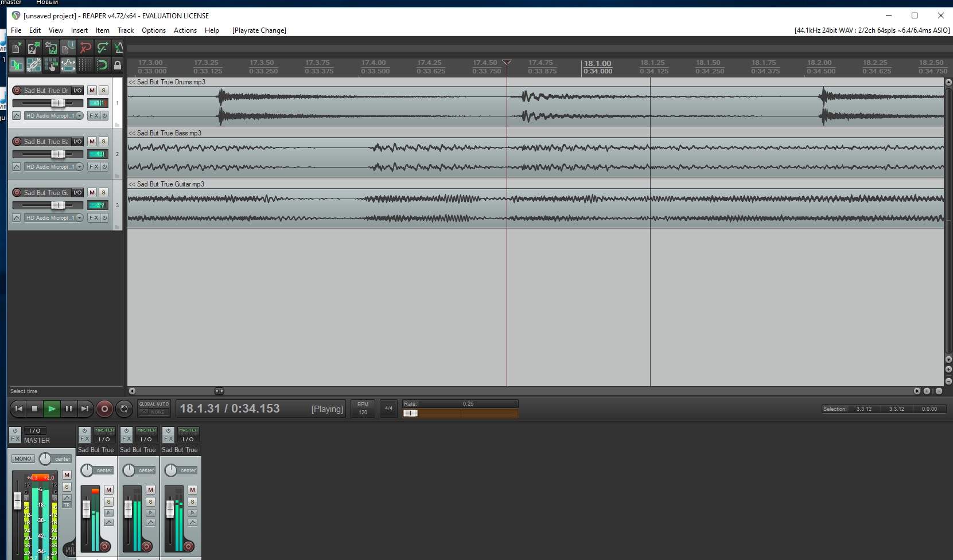Toggle auto-crossfade in the toolbar

click(x=17, y=65)
